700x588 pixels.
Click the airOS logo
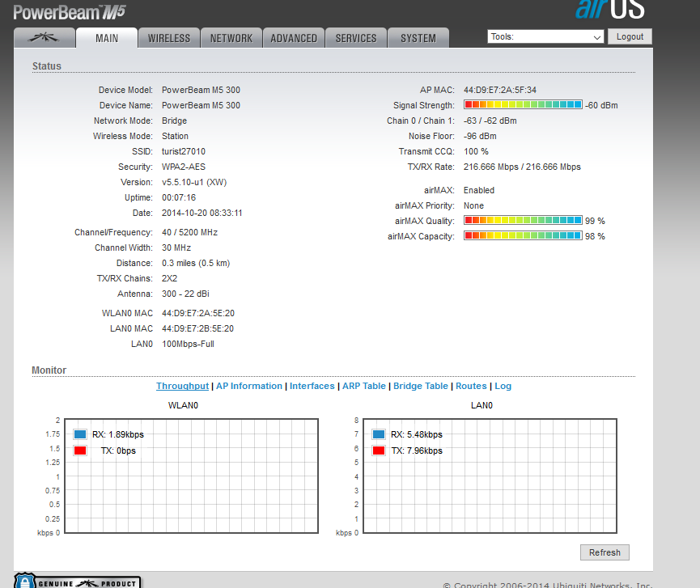610,10
